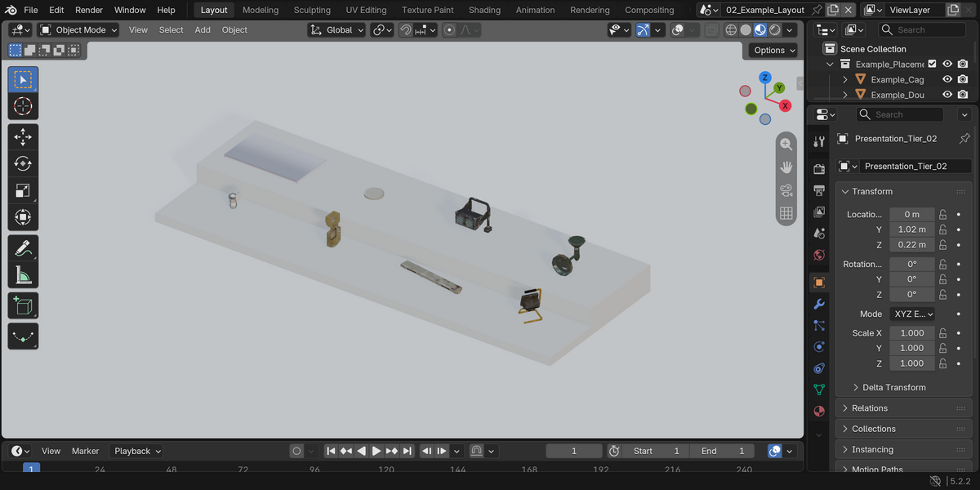Expand Example_Cag tree item
Screen dimensions: 980x490
point(845,79)
